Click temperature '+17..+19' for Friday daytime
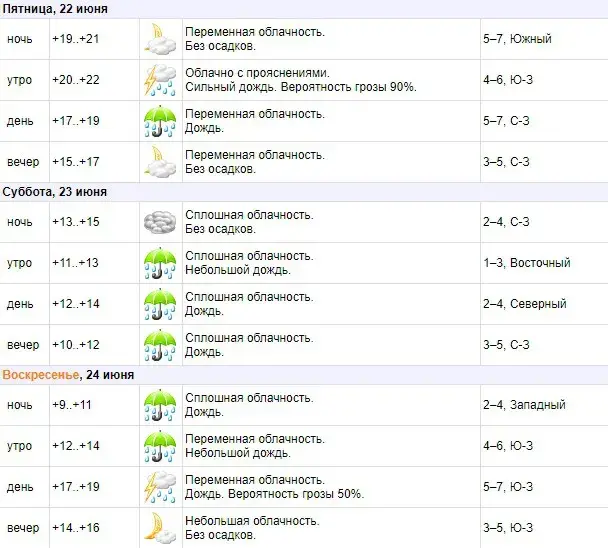The width and height of the screenshot is (608, 548). (x=76, y=121)
